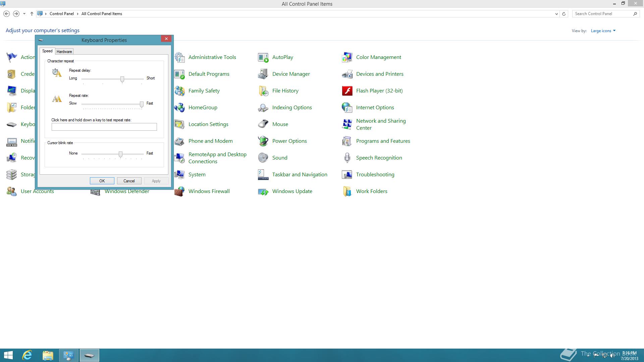Click Control Panel in the breadcrumb

coord(62,14)
